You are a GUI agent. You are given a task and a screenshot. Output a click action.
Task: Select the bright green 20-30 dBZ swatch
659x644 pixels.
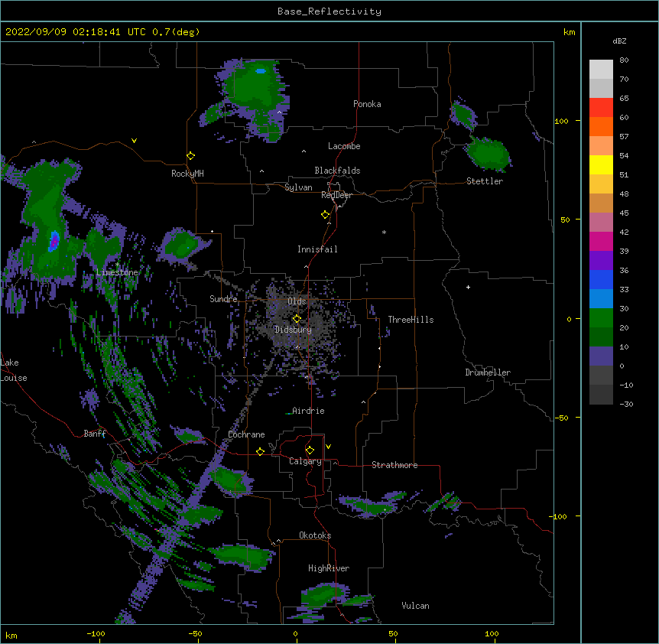tap(601, 318)
